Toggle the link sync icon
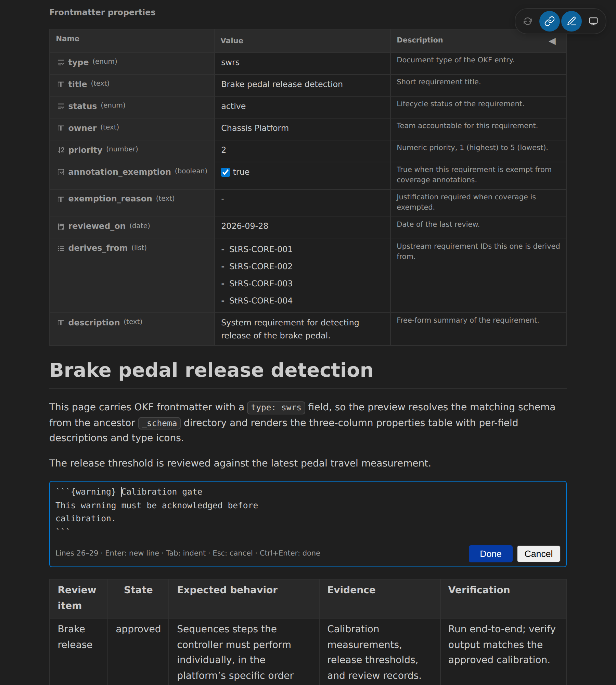616x685 pixels. click(x=549, y=22)
